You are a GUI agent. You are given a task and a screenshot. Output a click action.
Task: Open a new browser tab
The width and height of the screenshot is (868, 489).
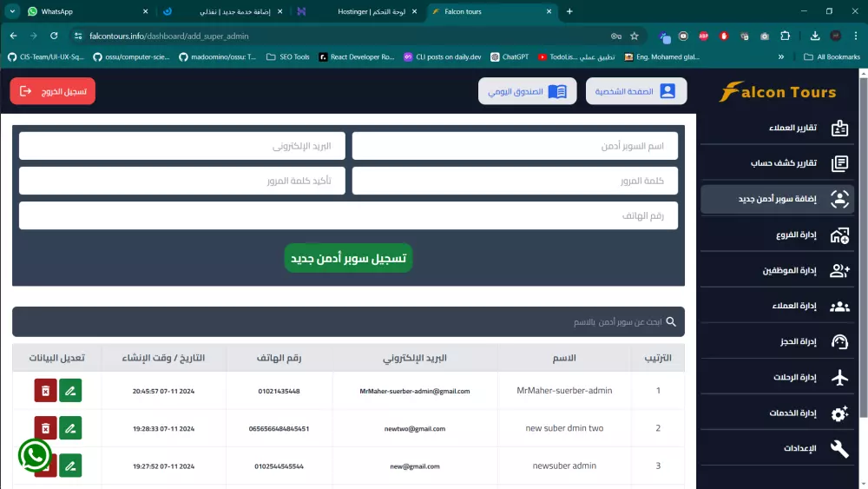tap(569, 11)
